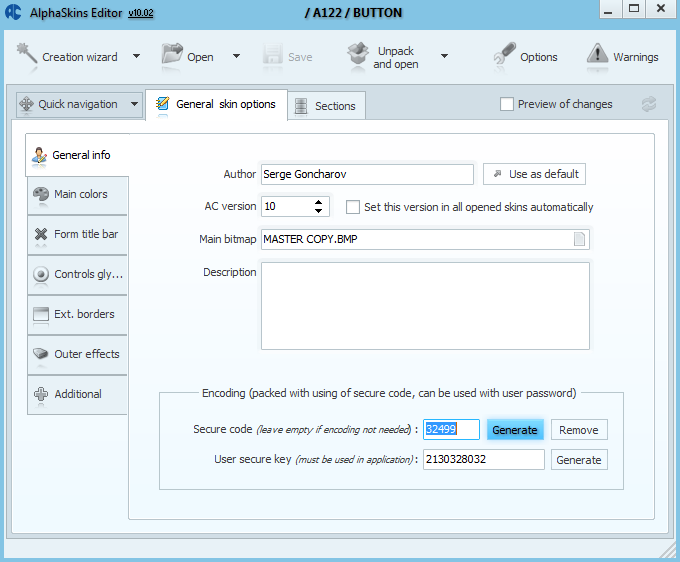Check Set this version in all opened skins
The image size is (680, 562).
353,207
